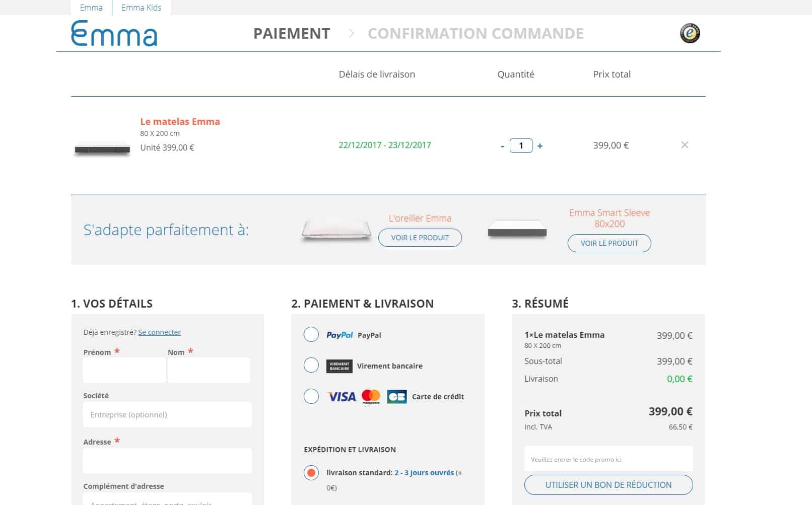Open the Emma logo homepage link
The image size is (812, 505).
point(114,34)
